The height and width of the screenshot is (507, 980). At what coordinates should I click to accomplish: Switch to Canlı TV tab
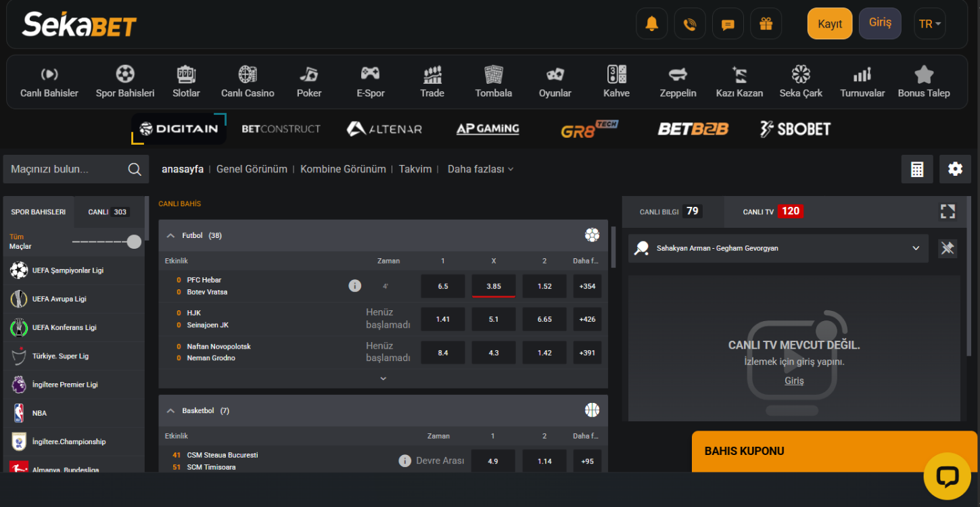point(772,212)
